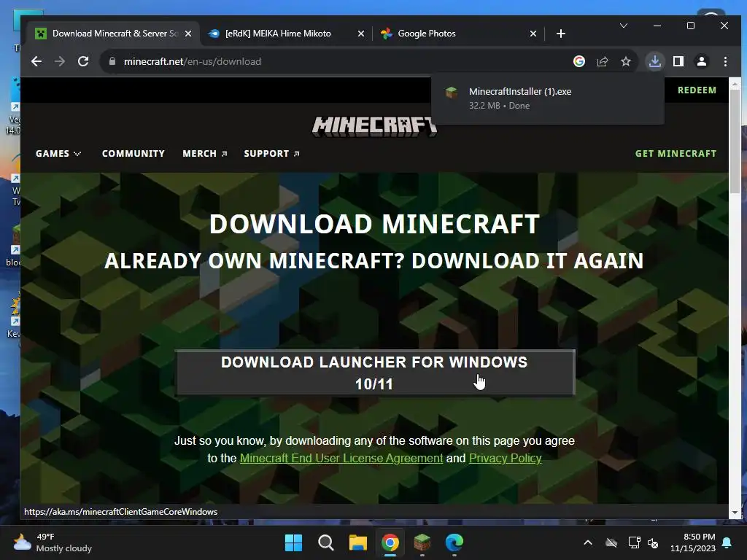747x560 pixels.
Task: Open Minecraft End User License Agreement
Action: click(x=341, y=458)
